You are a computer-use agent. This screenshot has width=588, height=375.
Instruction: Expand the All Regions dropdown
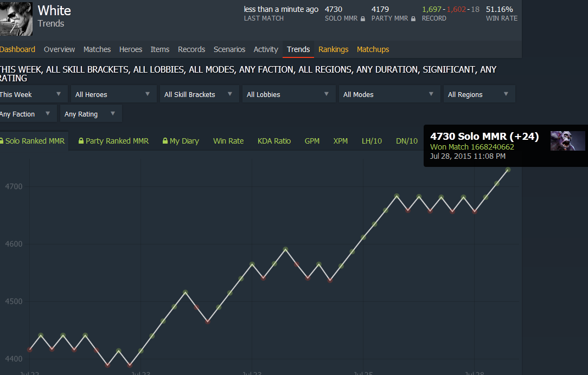coord(478,94)
